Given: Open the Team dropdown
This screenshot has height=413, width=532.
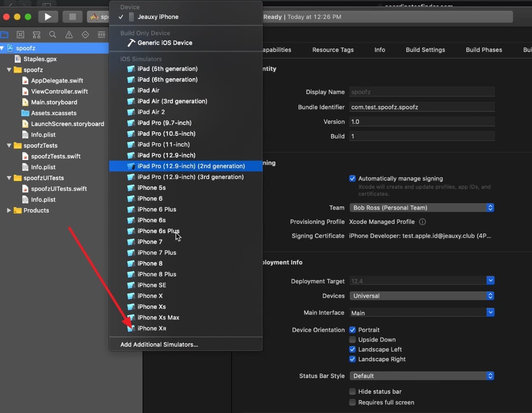Looking at the screenshot, I should point(422,208).
